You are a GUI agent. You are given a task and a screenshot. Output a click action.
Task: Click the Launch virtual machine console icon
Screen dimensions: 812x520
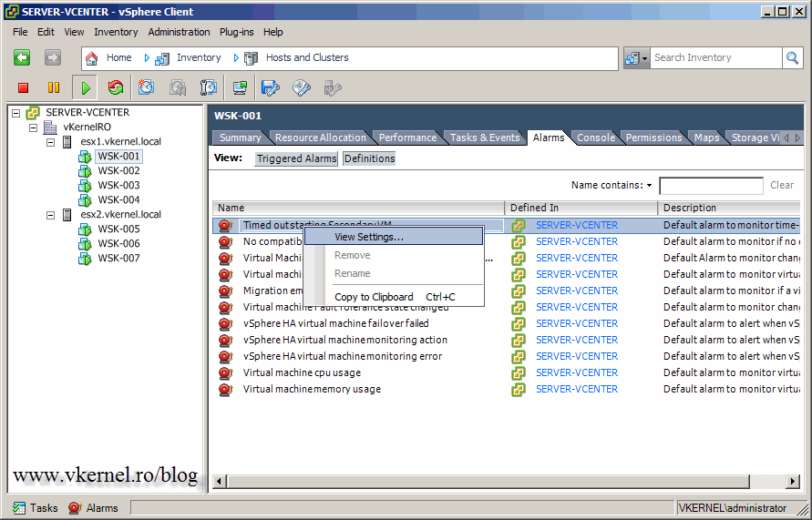[240, 87]
